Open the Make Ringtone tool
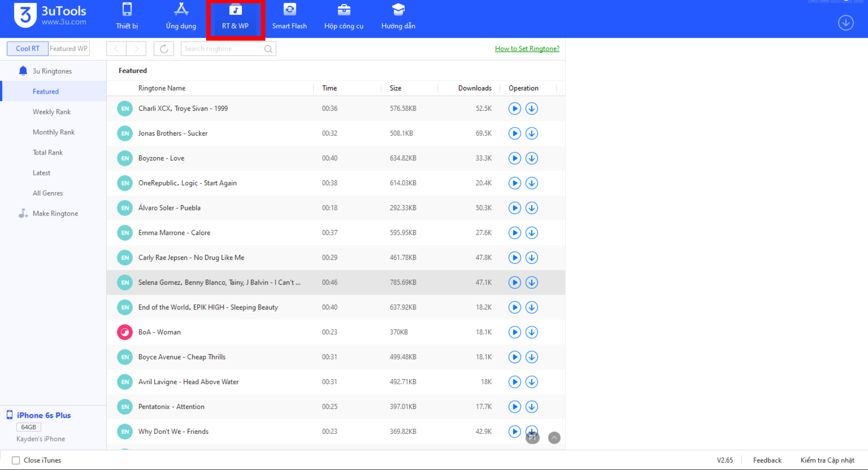 (55, 213)
